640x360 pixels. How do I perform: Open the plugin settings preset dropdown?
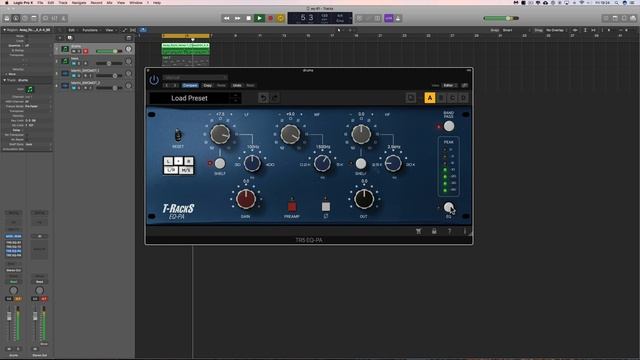click(195, 77)
